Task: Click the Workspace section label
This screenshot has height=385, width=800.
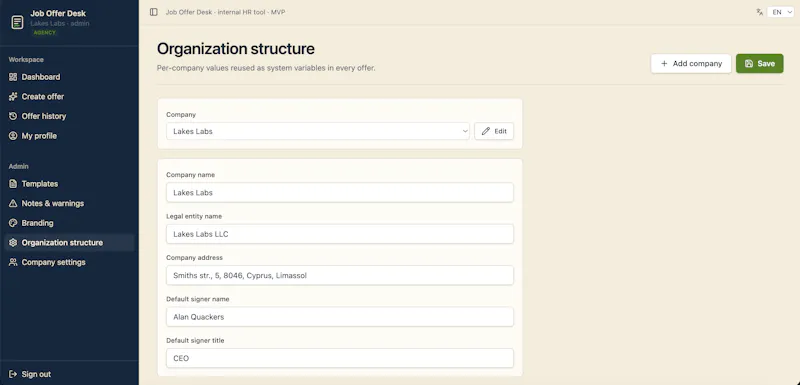Action: click(26, 60)
